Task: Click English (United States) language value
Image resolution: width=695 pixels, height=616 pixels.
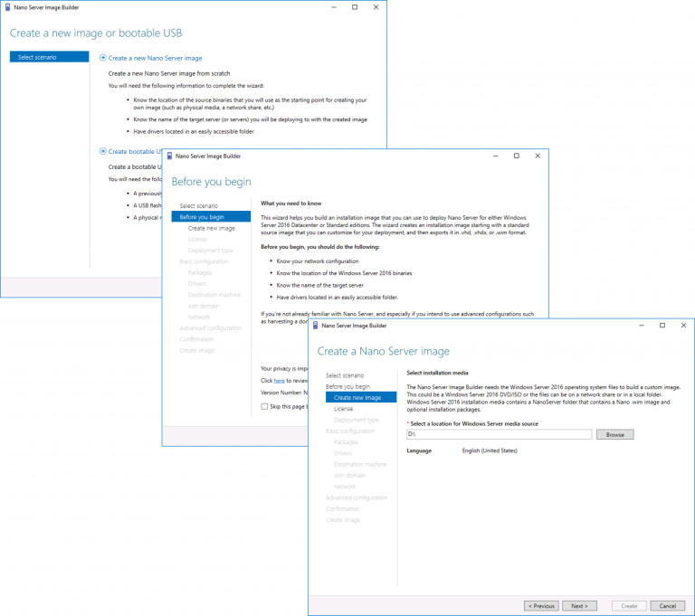Action: point(490,450)
